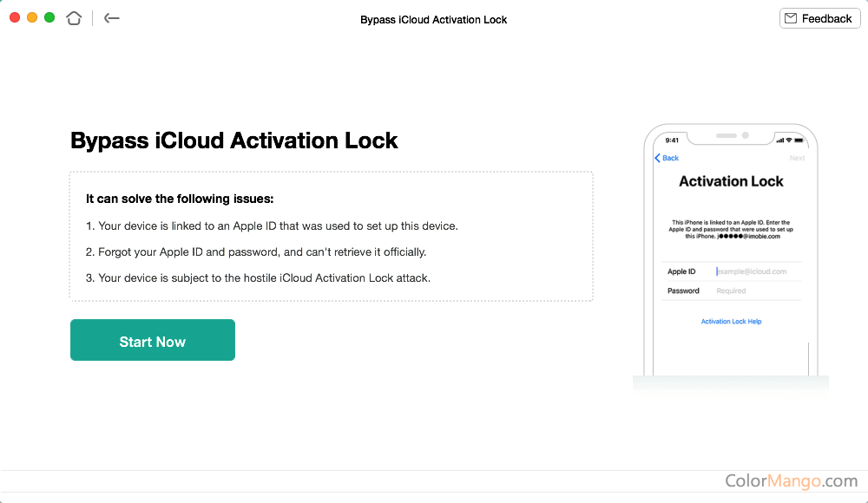
Task: Select the forgot Apple ID issue line
Action: pyautogui.click(x=256, y=252)
